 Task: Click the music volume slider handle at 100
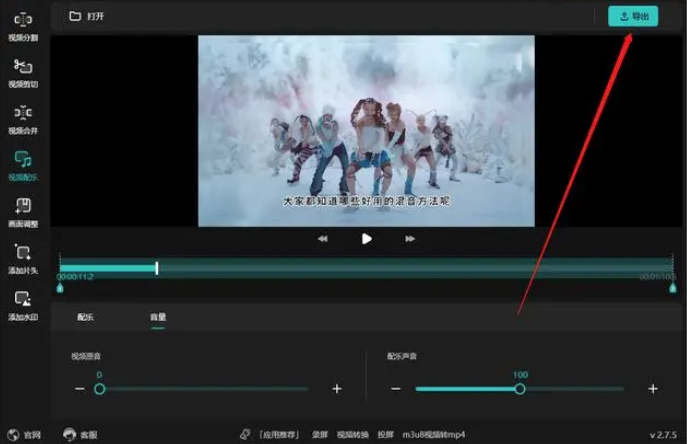click(520, 389)
